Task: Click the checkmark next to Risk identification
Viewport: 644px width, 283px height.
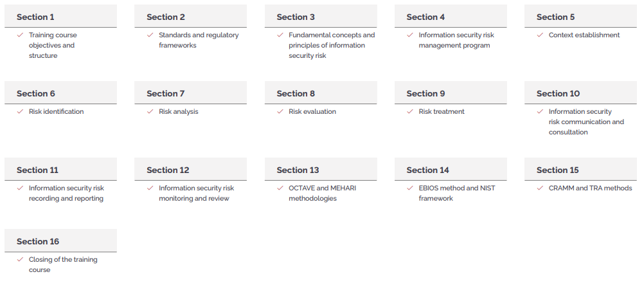Action: (20, 112)
